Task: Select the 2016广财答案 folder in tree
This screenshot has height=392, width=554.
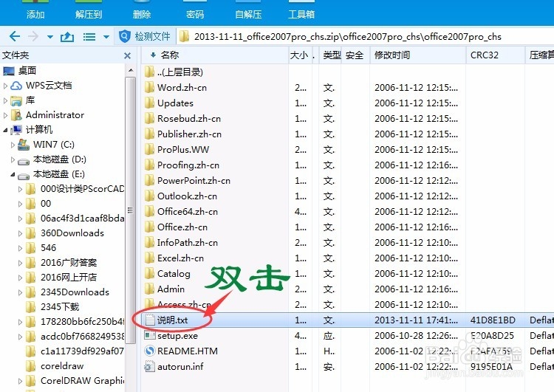Action: coord(69,262)
